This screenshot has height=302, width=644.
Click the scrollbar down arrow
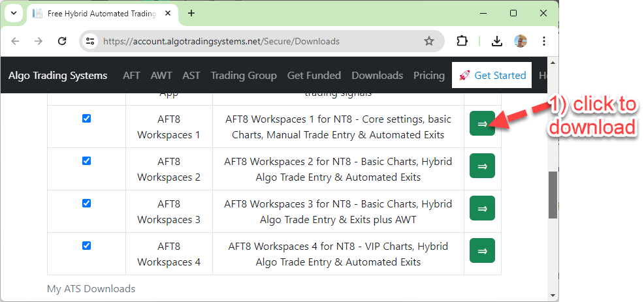553,295
